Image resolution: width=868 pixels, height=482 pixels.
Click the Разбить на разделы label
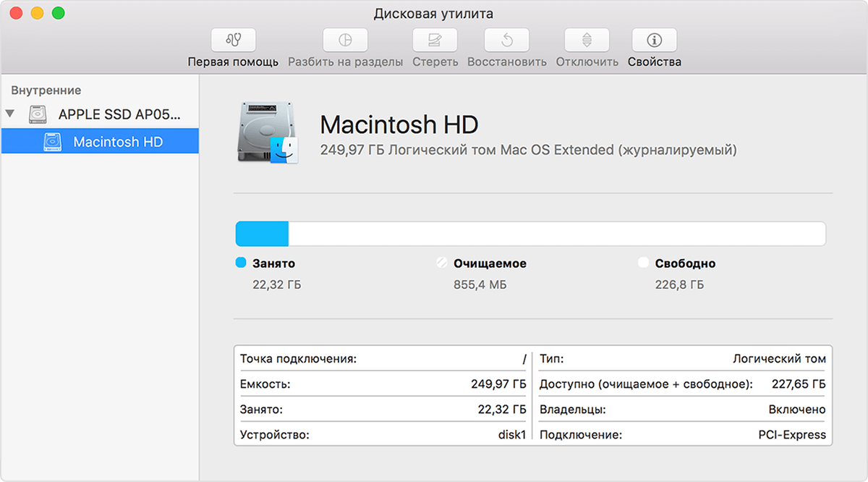tap(346, 62)
